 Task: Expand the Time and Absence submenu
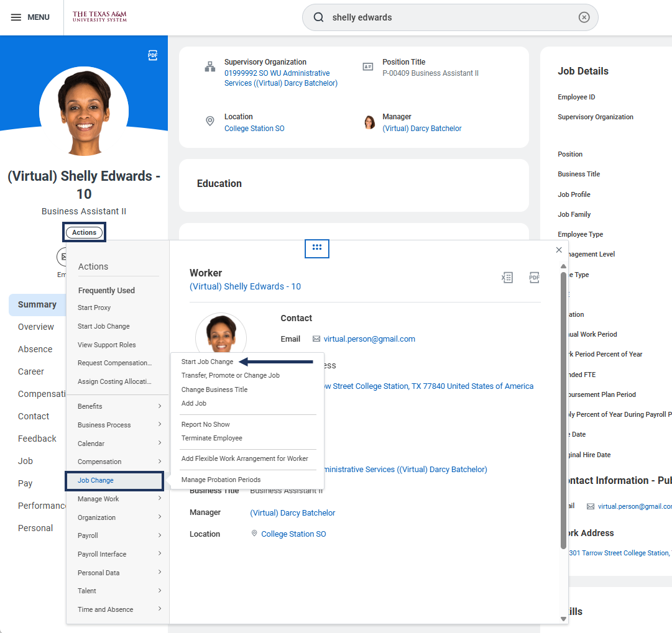click(117, 609)
